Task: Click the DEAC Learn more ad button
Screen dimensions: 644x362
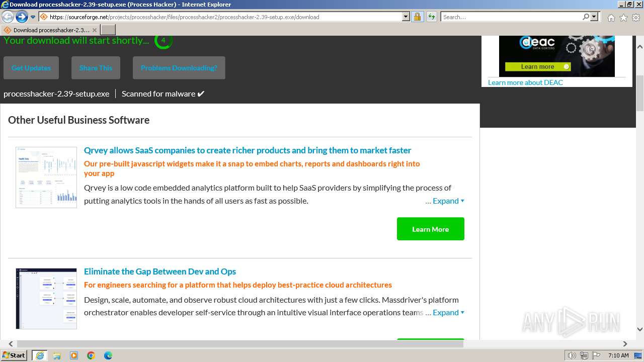Action: 538,66
